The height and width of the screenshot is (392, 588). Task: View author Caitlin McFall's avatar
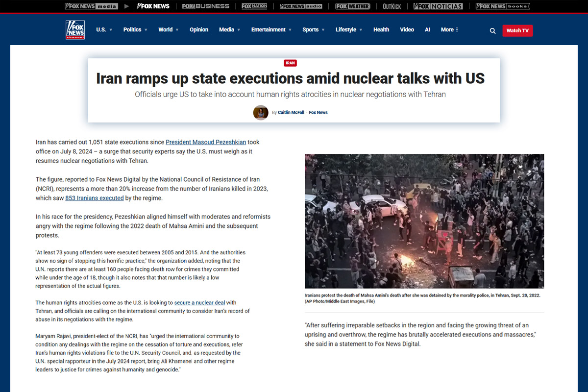click(x=261, y=113)
